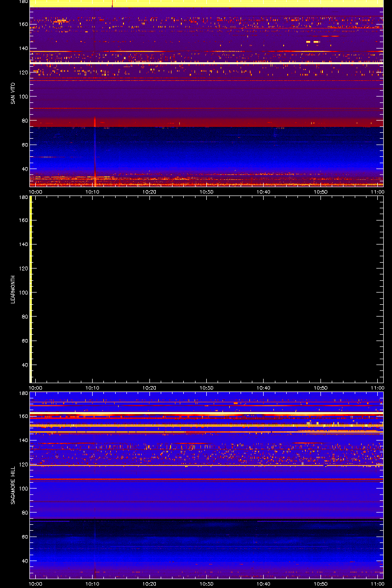Click the 120 frequency label on San Vito axis
The height and width of the screenshot is (588, 392).
[x=23, y=73]
